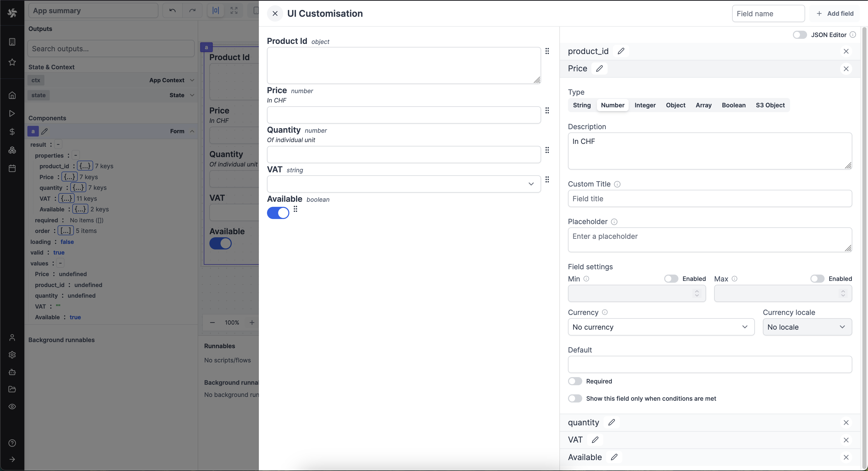The image size is (868, 471).
Task: Select the Array type tab
Action: pos(704,105)
